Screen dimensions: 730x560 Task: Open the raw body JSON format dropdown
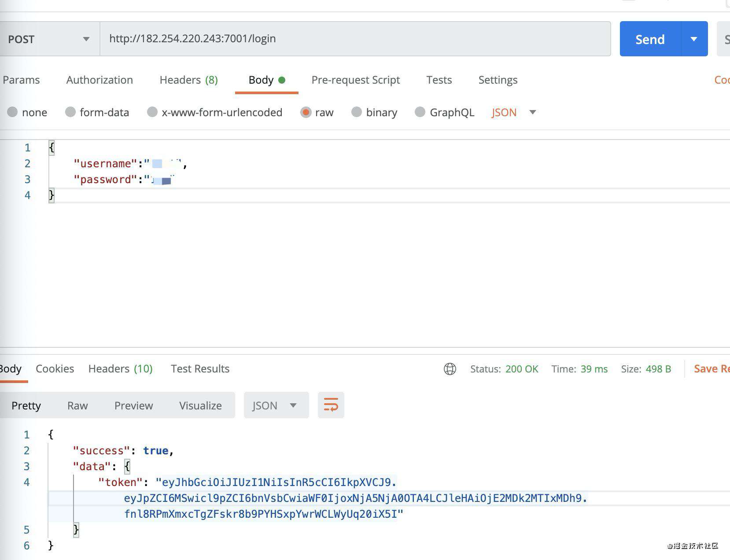tap(514, 112)
